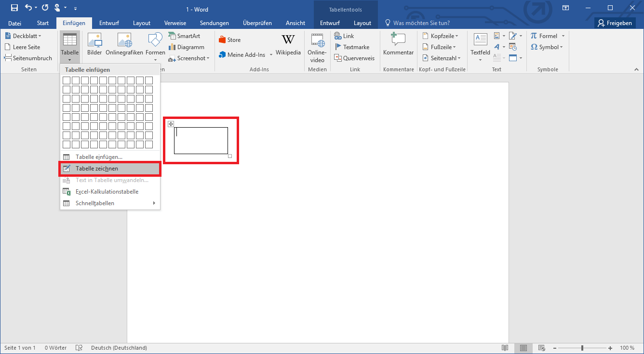Click the Excel-Kalkulationstabelle menu entry
This screenshot has height=354, width=644.
[110, 192]
